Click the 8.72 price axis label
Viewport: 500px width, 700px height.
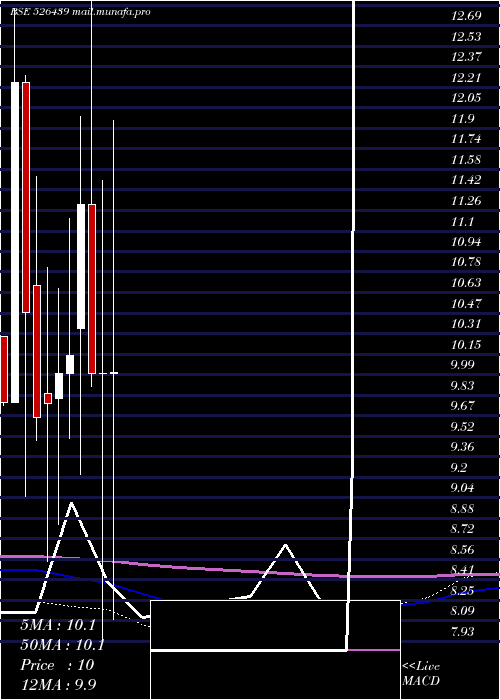[x=463, y=530]
